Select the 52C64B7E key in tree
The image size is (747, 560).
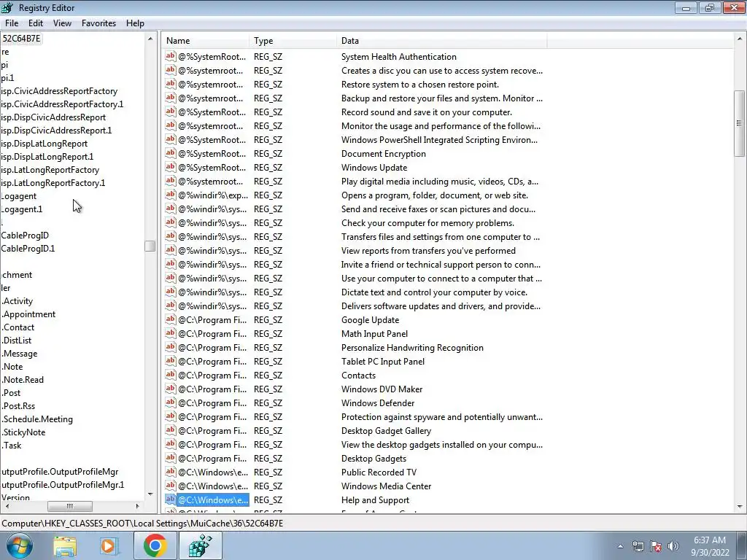tap(21, 38)
